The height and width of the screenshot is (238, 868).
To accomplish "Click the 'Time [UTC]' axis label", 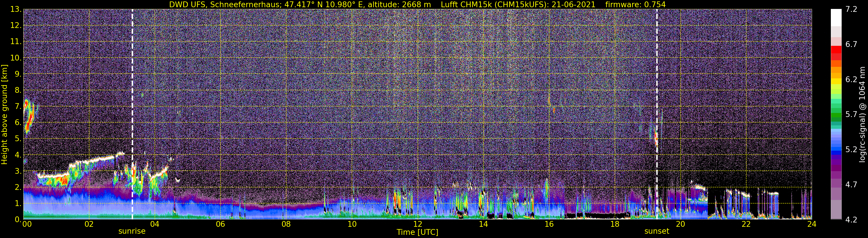I will point(417,232).
